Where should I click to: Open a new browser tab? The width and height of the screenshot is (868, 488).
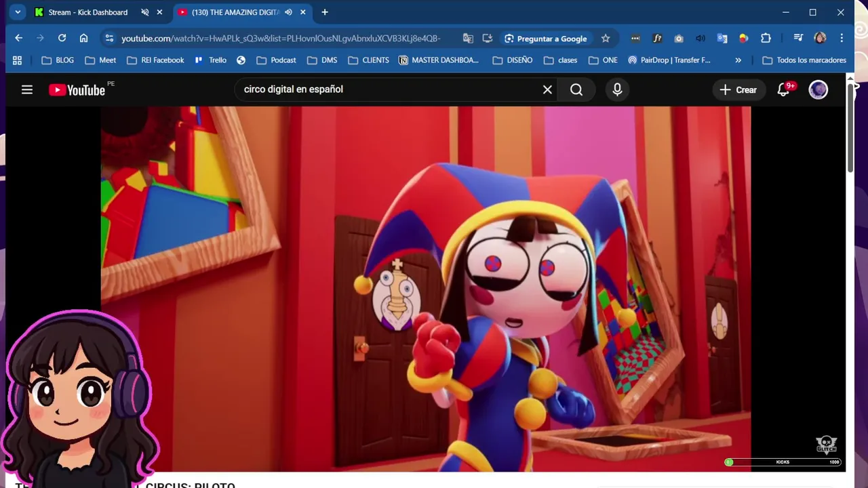pyautogui.click(x=325, y=12)
